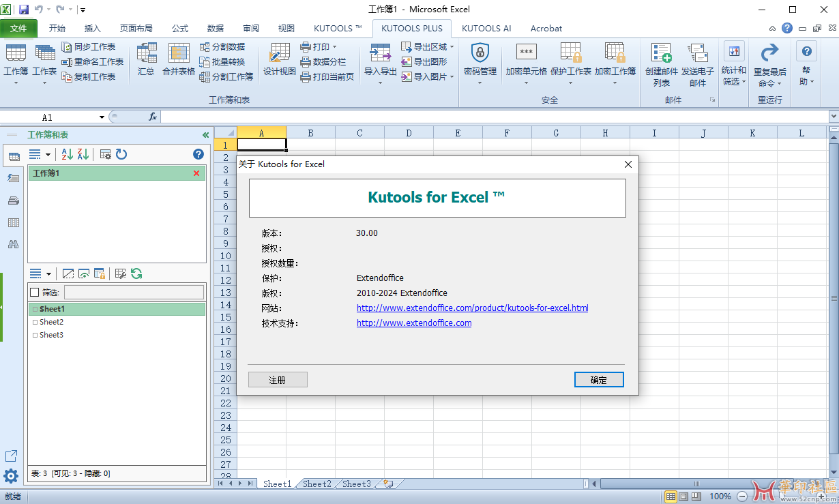The image size is (839, 504).
Task: Open the AutoText pane from the sidebar
Action: click(13, 178)
